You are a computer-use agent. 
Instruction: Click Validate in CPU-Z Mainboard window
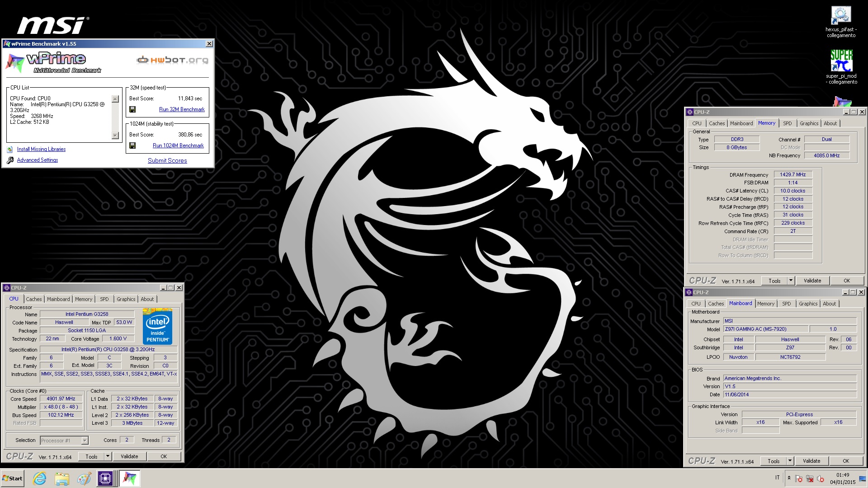coord(811,461)
